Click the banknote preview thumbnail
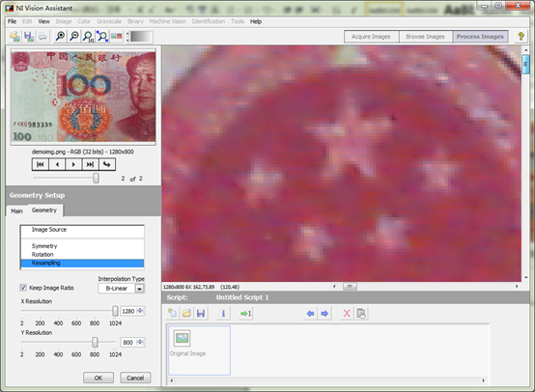This screenshot has height=392, width=535. (83, 97)
